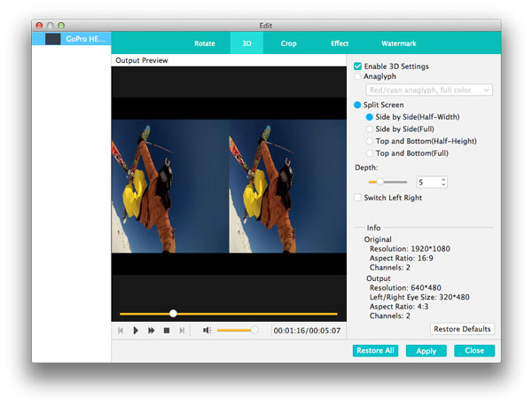Click the Aspect Ratio: 16:9 text
Viewport: 532px width, 406px height.
coord(402,258)
